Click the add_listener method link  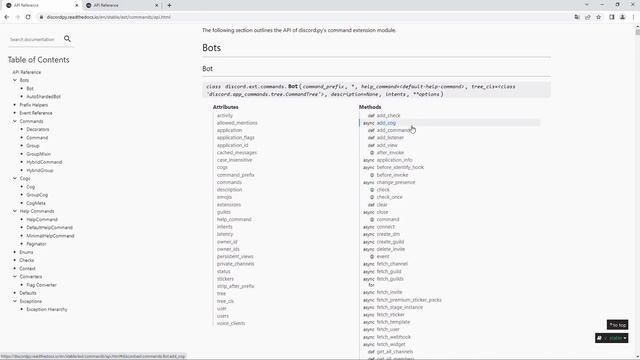click(390, 138)
